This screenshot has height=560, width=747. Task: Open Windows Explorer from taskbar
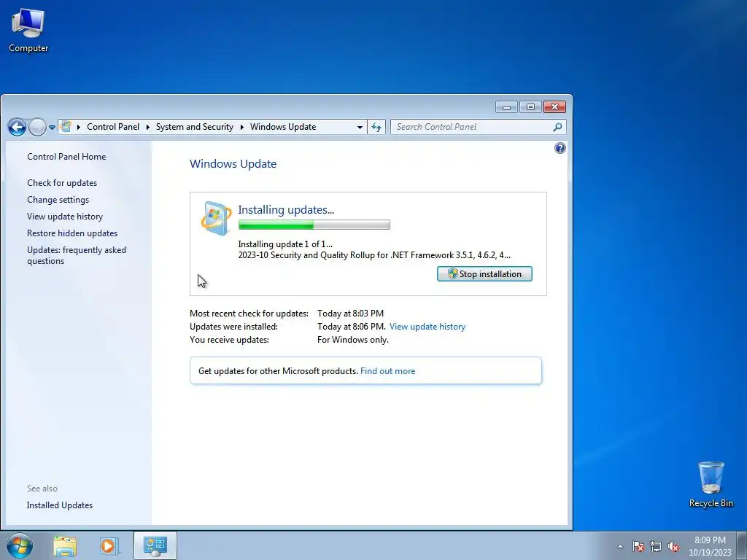[65, 545]
